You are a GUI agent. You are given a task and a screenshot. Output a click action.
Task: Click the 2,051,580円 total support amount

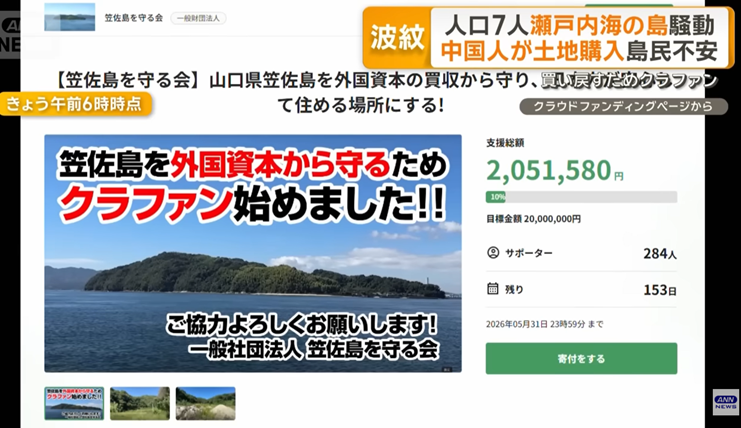pyautogui.click(x=555, y=171)
